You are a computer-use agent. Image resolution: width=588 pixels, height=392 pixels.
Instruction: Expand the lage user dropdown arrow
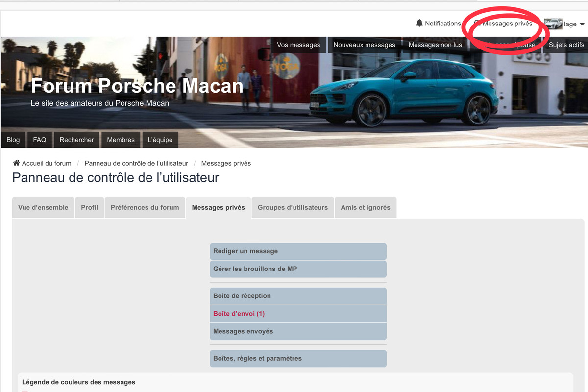(x=582, y=24)
